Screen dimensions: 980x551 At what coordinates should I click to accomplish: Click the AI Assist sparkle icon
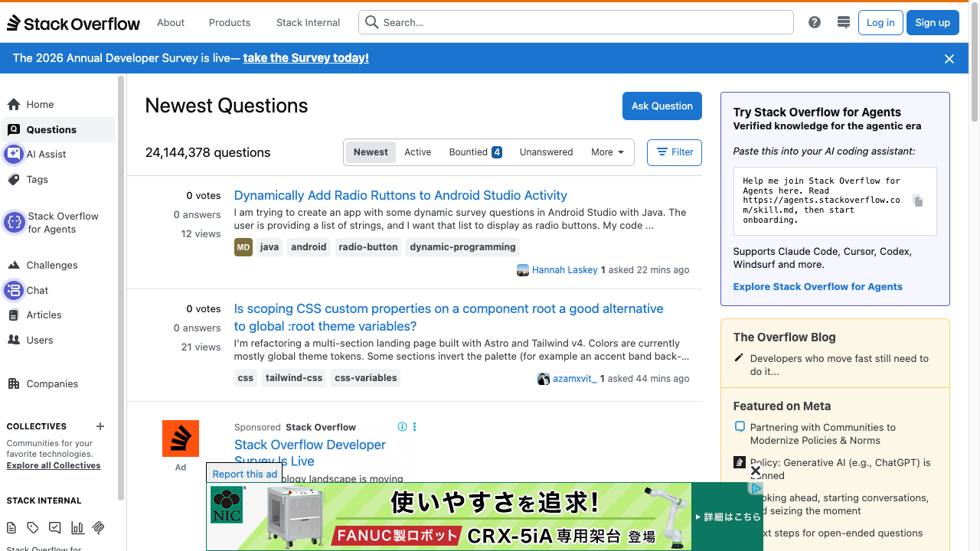[x=14, y=154]
